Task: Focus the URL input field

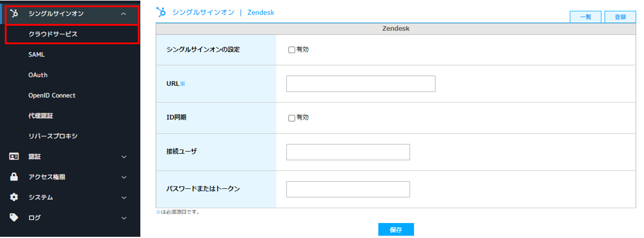Action: pyautogui.click(x=361, y=84)
